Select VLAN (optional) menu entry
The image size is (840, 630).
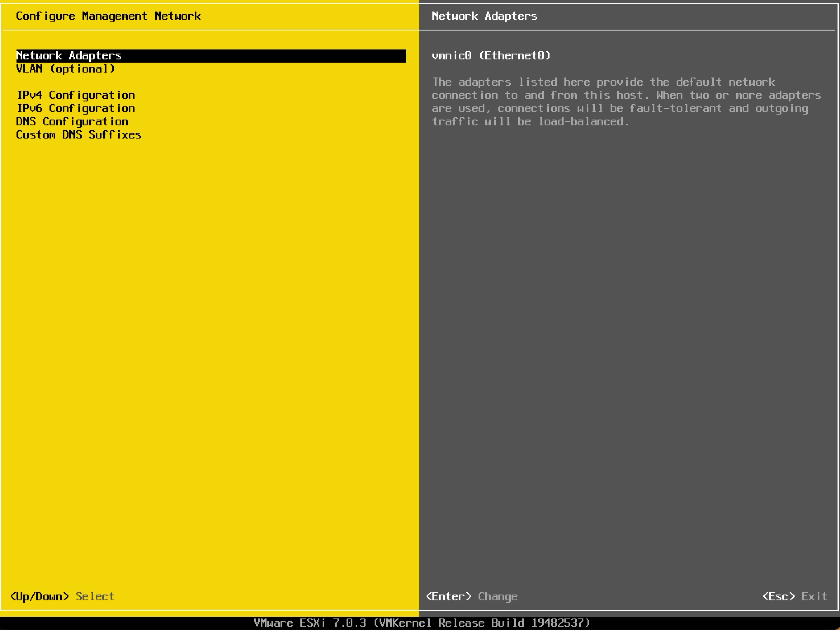(65, 69)
